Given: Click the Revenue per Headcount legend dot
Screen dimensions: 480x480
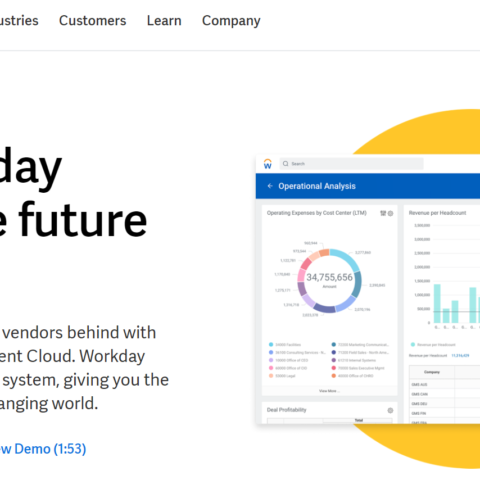Looking at the screenshot, I should (x=413, y=344).
